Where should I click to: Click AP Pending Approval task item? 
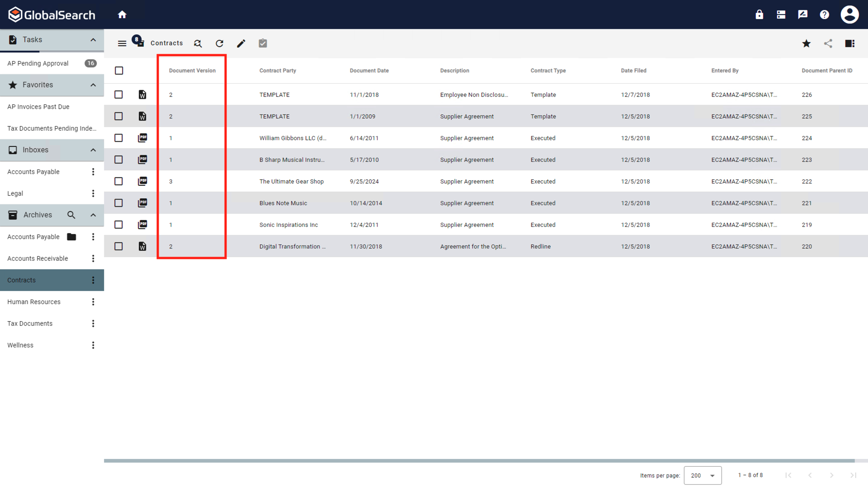[x=38, y=63]
